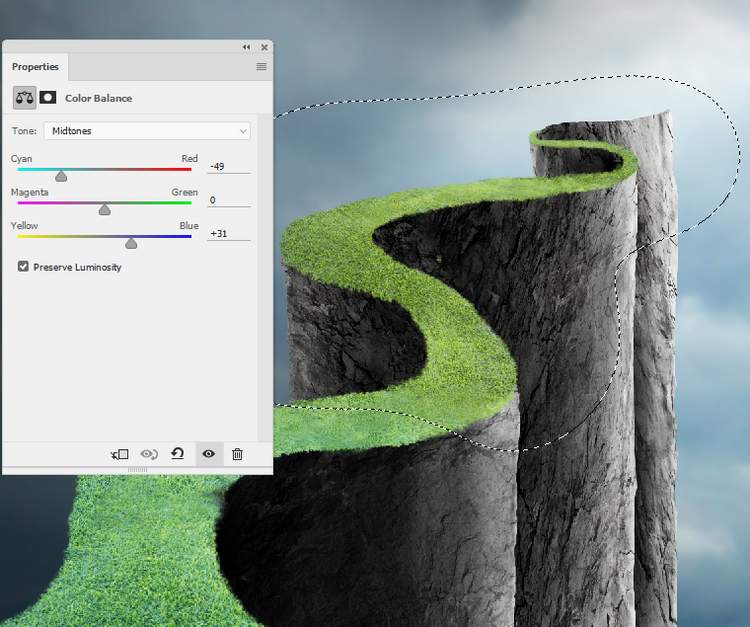Click the Blue label
The image size is (750, 627).
(189, 225)
